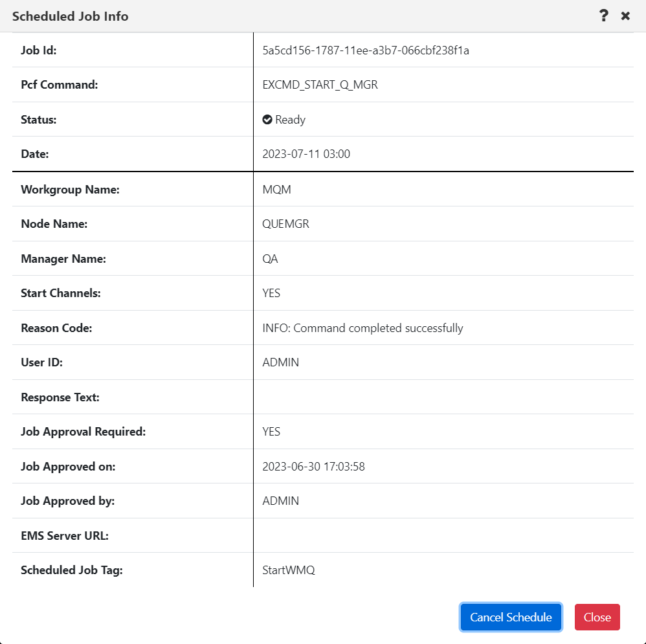This screenshot has height=644, width=646.
Task: Click the User ID ADMIN value
Action: 280,362
